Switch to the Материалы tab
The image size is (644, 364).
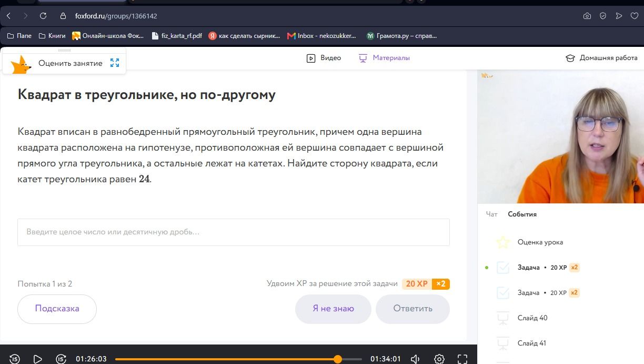(x=384, y=58)
